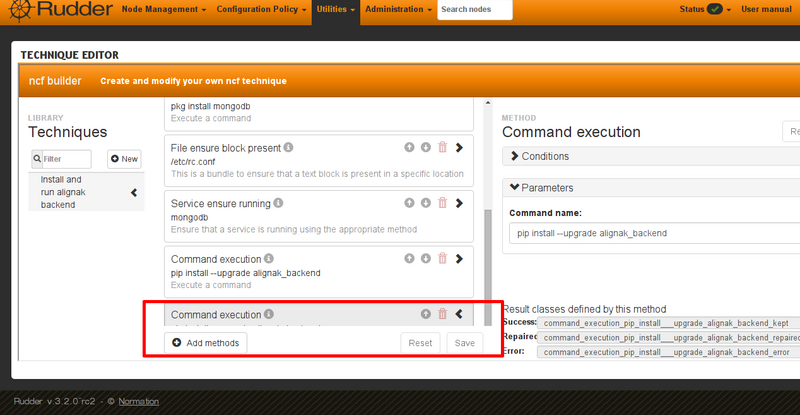Open the Status dropdown
The height and width of the screenshot is (415, 800).
(705, 9)
